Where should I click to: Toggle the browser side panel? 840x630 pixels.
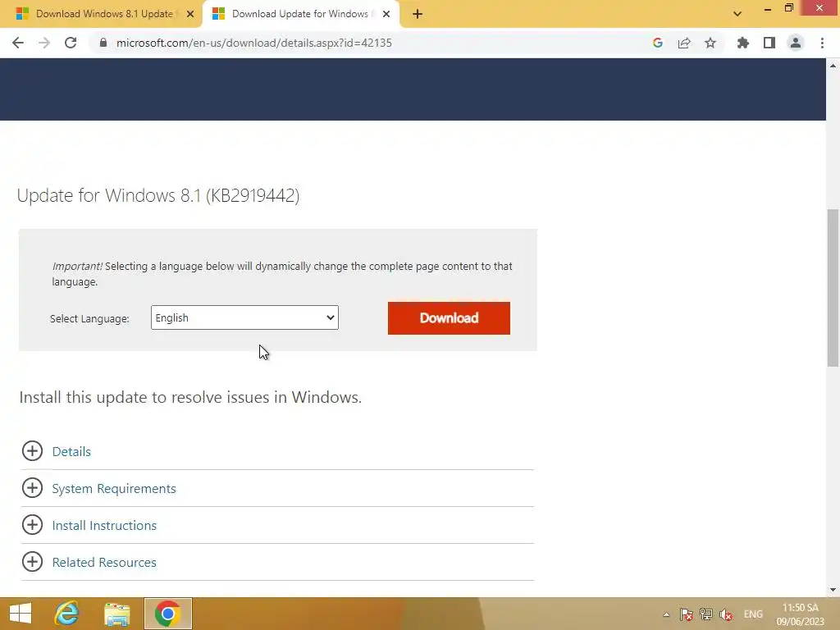tap(769, 43)
